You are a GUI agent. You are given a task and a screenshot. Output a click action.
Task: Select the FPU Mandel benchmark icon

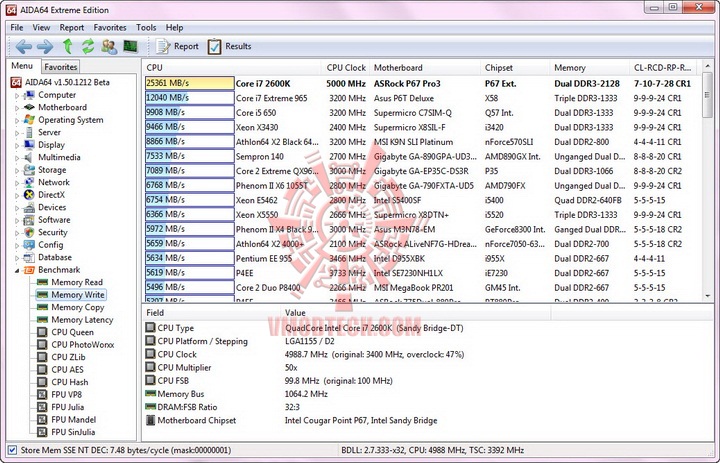pos(42,419)
